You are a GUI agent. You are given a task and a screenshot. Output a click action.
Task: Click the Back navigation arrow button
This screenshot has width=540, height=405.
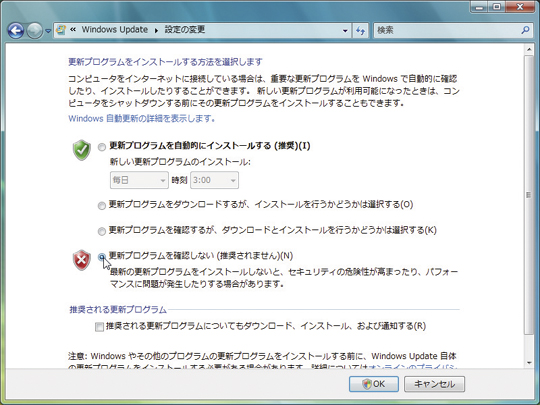(x=16, y=31)
